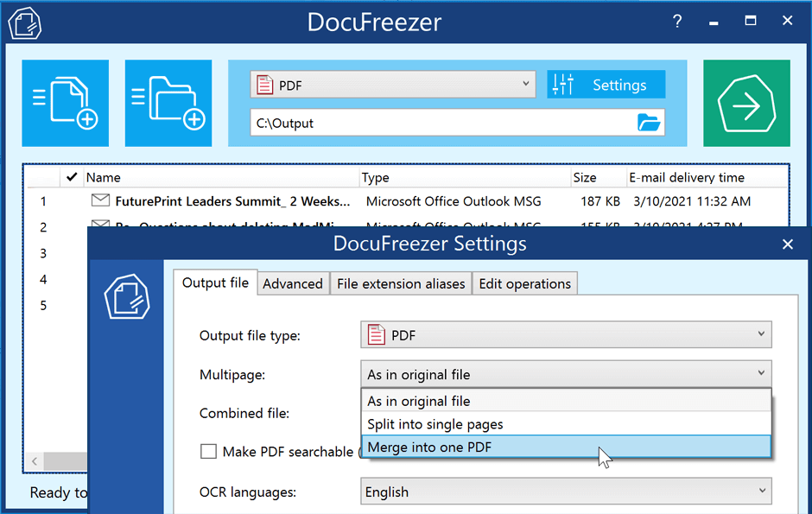Click the Add files icon button
Image resolution: width=812 pixels, height=514 pixels.
66,103
